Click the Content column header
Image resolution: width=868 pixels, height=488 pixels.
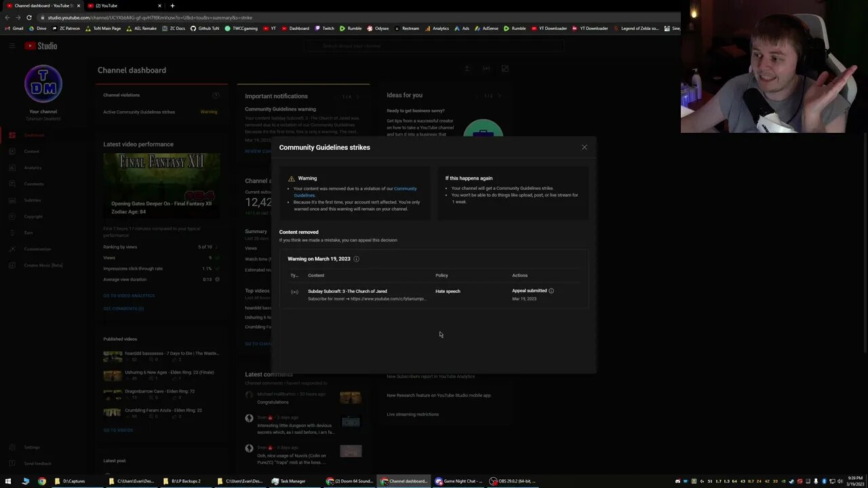tap(316, 275)
